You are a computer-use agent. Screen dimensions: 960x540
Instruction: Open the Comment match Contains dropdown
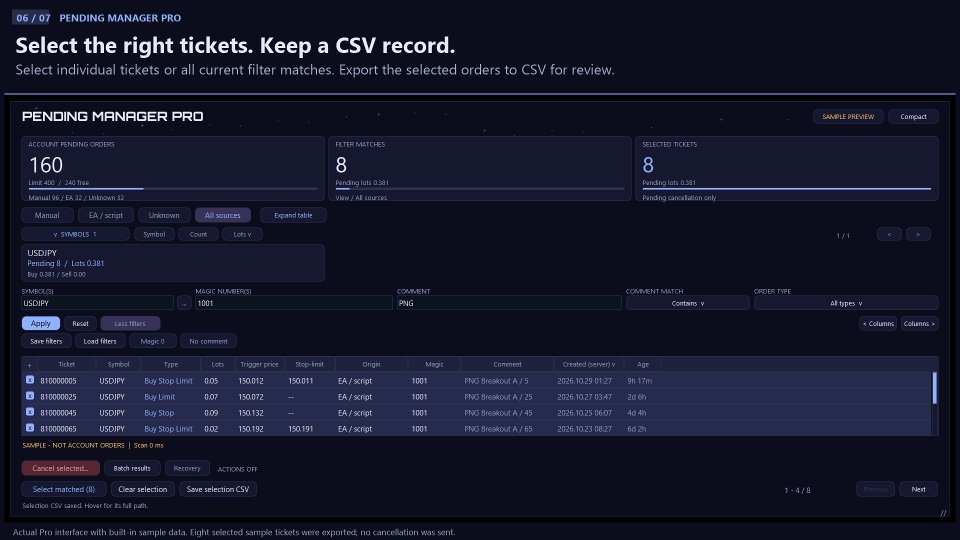(x=688, y=303)
